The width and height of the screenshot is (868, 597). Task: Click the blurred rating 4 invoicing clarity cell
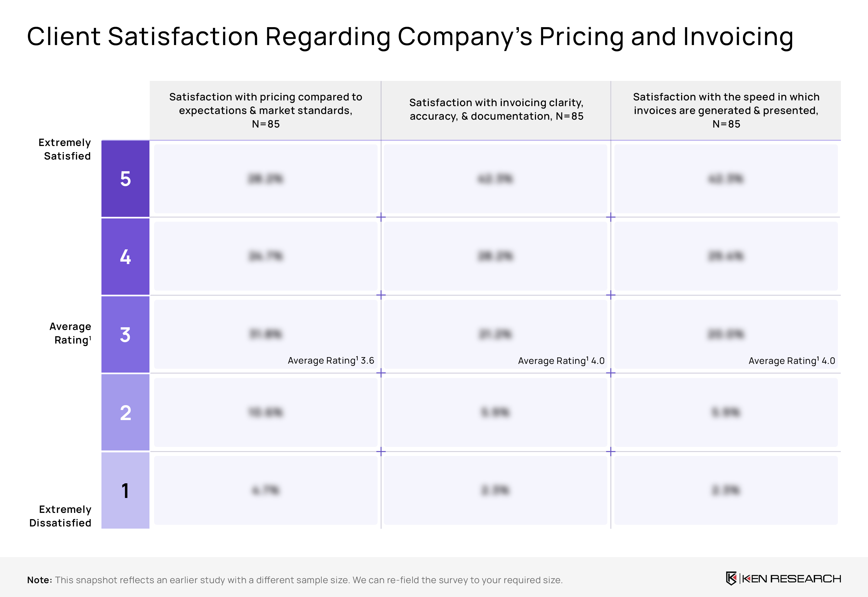click(x=495, y=256)
